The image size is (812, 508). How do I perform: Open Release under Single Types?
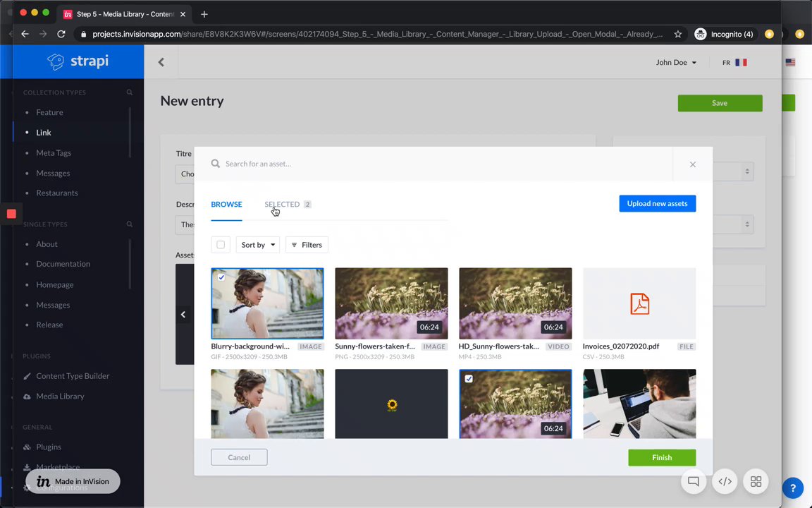coord(50,325)
